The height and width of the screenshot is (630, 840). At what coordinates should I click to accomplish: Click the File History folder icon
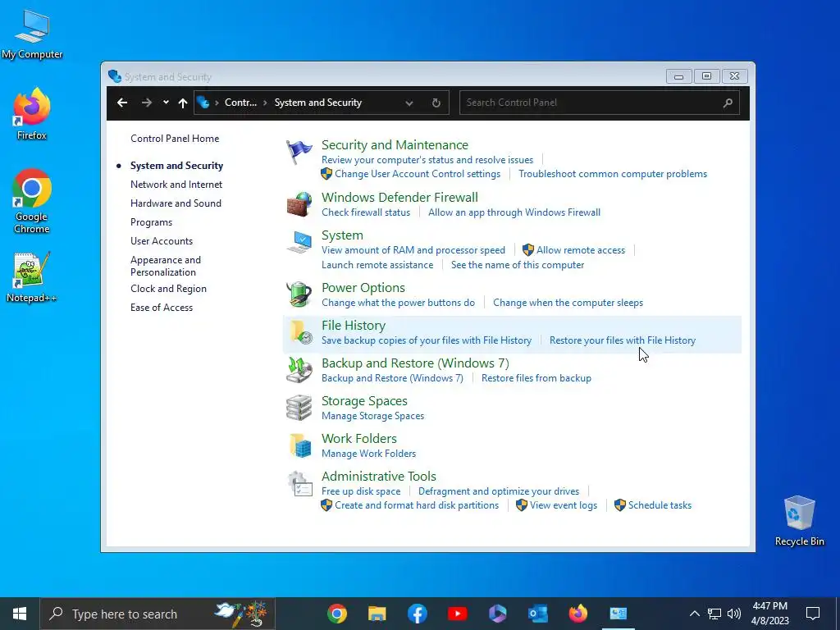pos(300,332)
